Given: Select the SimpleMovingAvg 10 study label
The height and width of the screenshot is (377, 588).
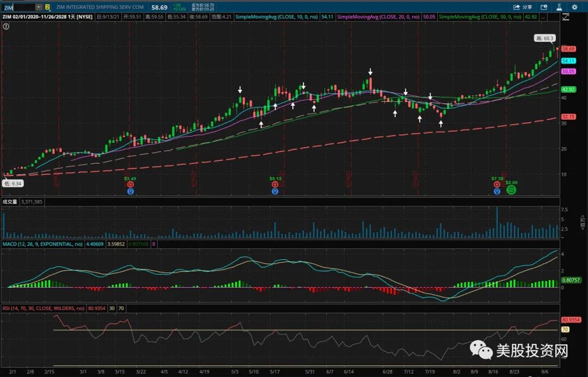Looking at the screenshot, I should [x=277, y=17].
